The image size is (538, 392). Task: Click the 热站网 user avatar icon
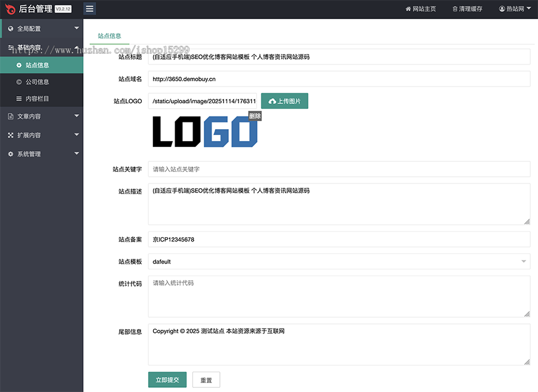501,8
